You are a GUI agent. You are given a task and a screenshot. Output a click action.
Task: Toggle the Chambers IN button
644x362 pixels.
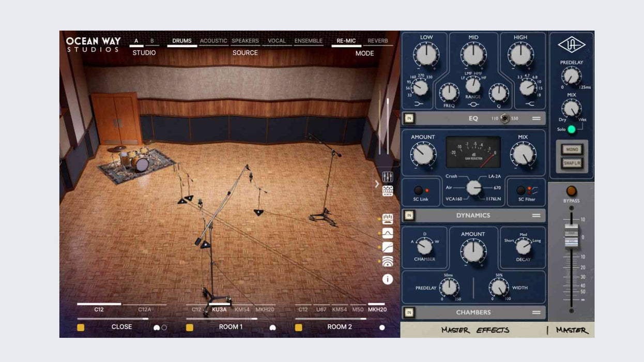click(x=409, y=312)
